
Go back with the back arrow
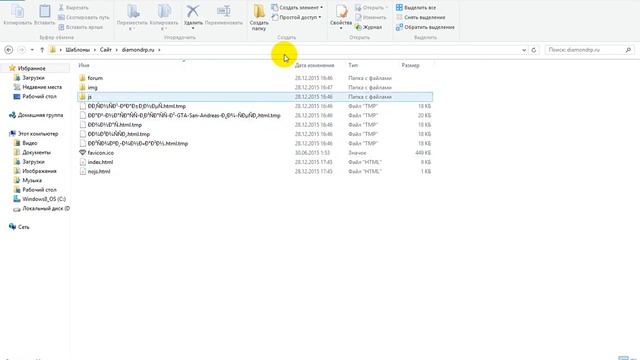point(9,50)
